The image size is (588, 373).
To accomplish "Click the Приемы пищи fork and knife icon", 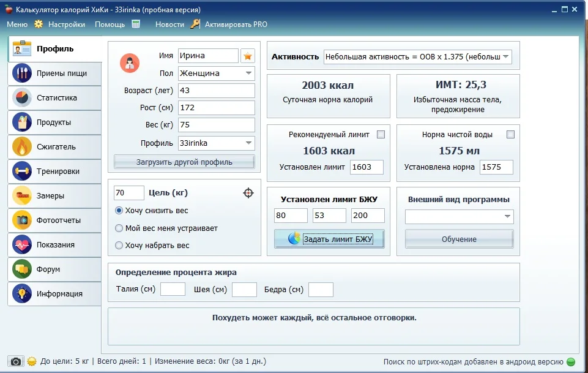I will click(22, 73).
